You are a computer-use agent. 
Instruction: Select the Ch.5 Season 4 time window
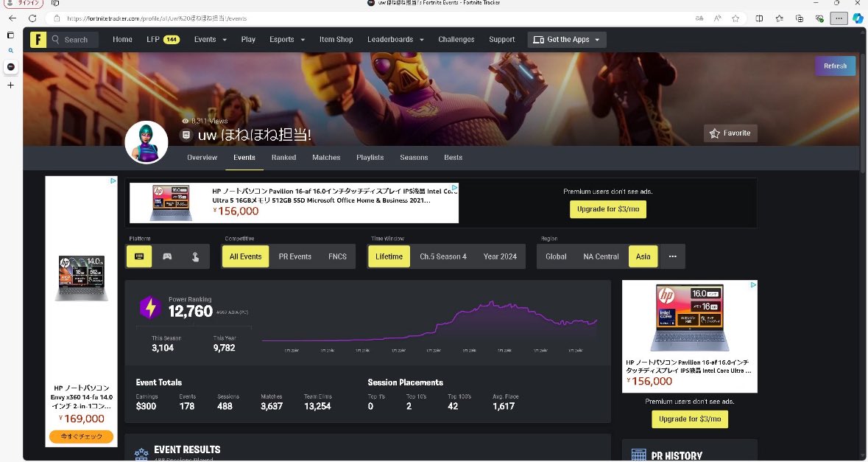(x=443, y=256)
